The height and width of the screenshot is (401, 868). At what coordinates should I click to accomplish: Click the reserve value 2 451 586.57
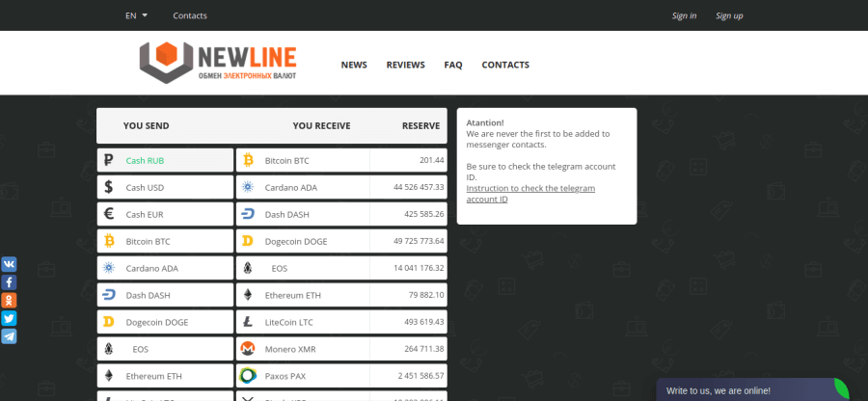tap(420, 376)
